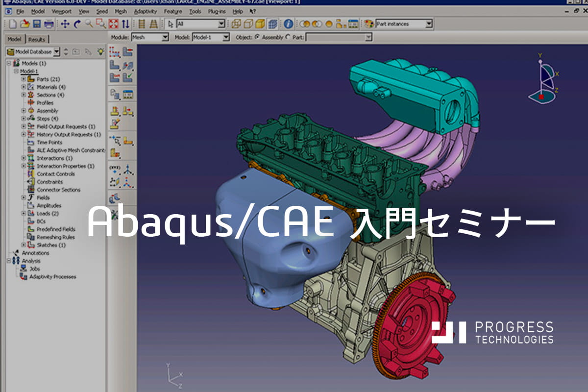This screenshot has width=588, height=392.
Task: Click the Mesh Region tool
Action: coord(127,65)
